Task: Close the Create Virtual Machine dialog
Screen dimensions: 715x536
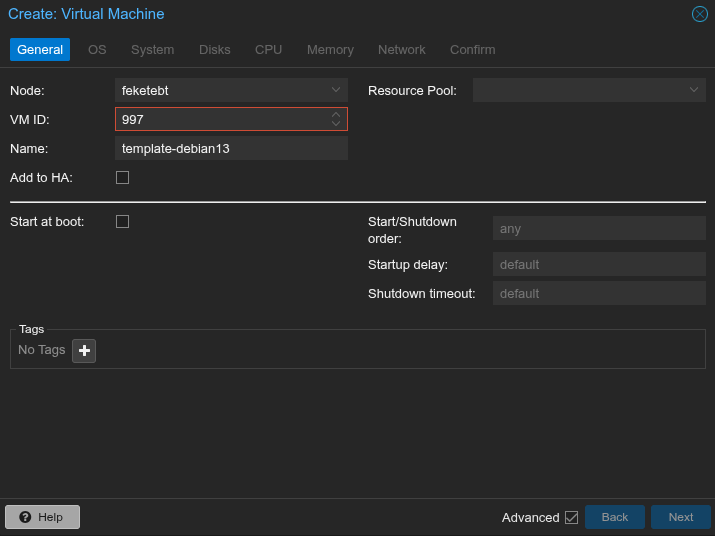Action: 700,14
